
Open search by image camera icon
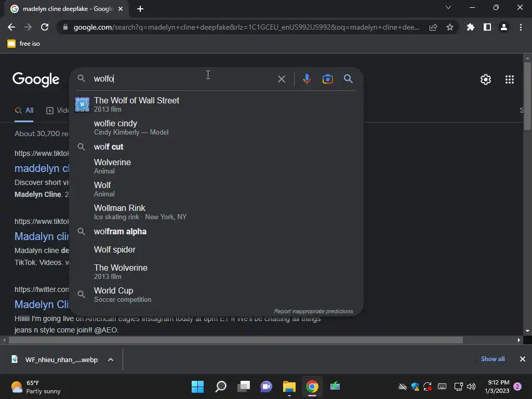tap(327, 79)
